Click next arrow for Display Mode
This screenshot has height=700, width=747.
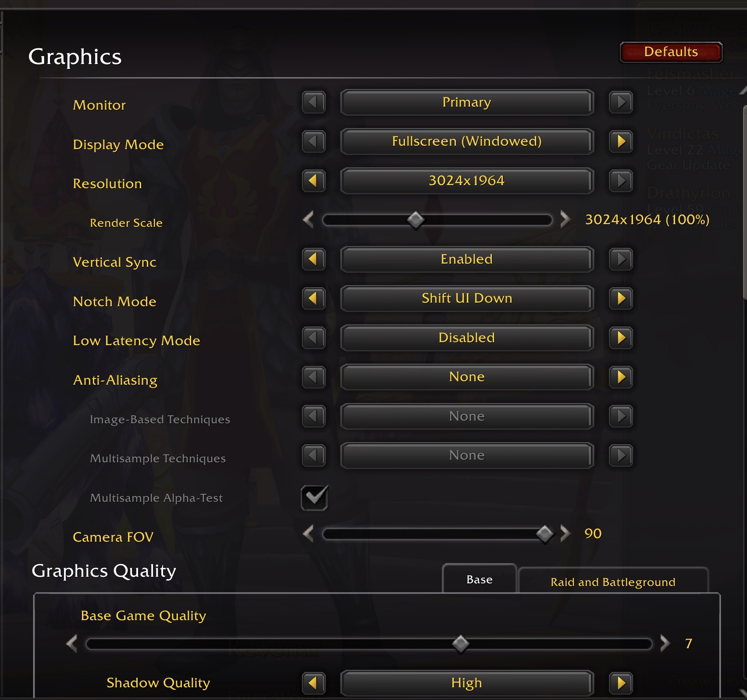coord(621,141)
